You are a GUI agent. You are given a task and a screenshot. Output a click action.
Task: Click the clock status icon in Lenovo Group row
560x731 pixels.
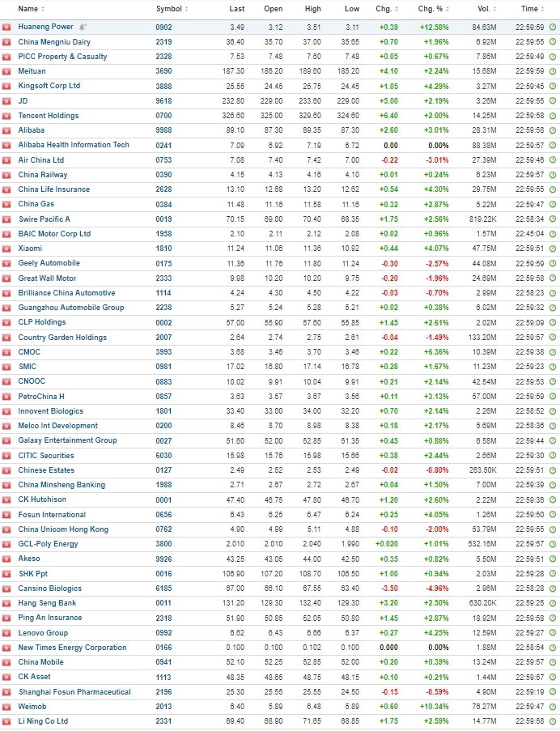pyautogui.click(x=553, y=632)
